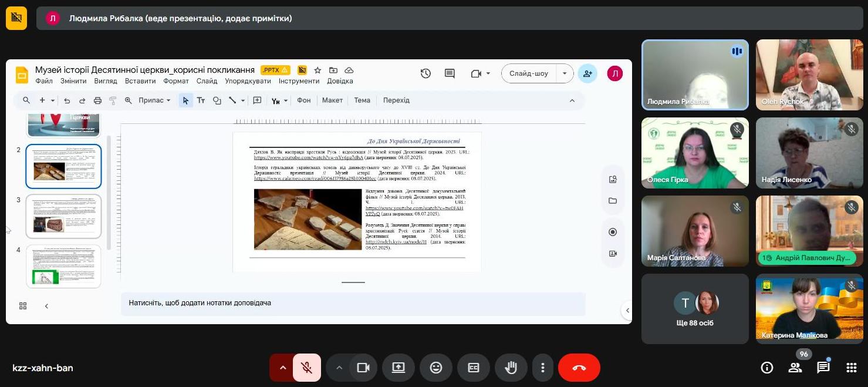
Task: Star the presentation document
Action: tap(318, 70)
